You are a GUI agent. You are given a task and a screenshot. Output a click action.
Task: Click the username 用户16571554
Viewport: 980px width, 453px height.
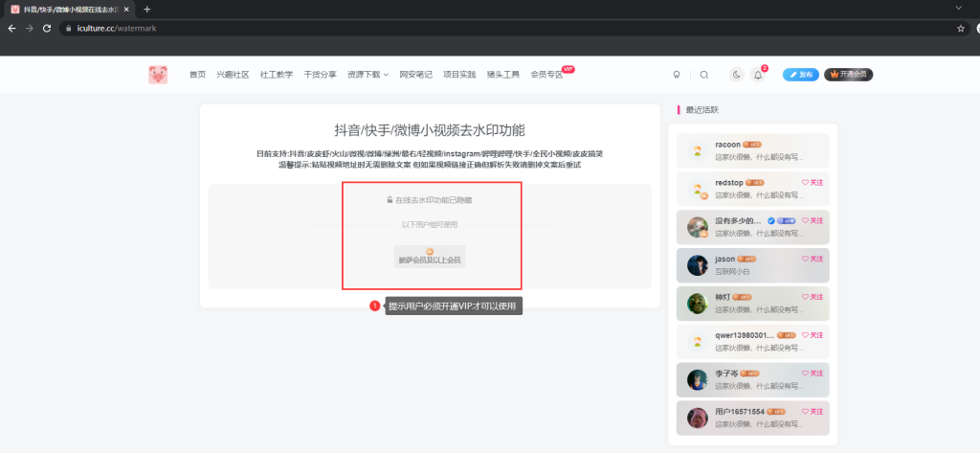click(x=740, y=411)
